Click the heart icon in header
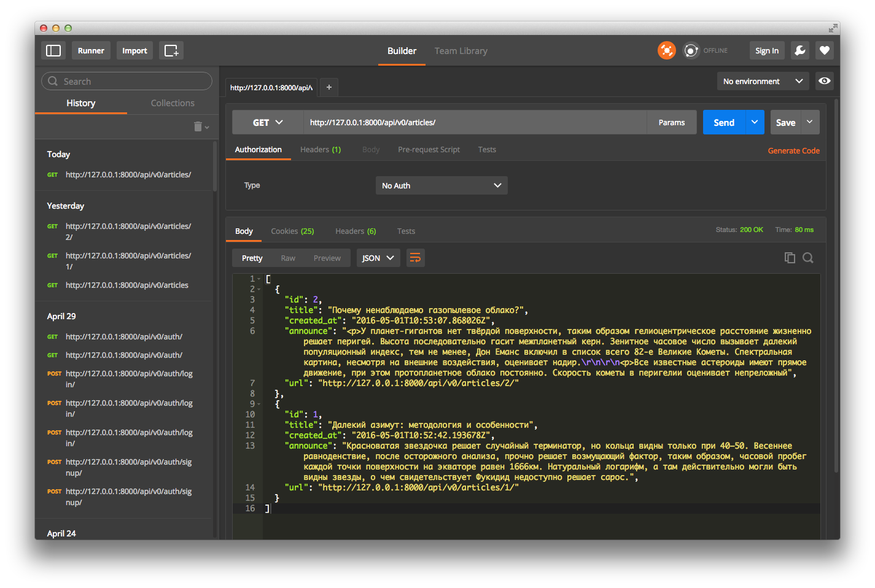The width and height of the screenshot is (875, 588). pyautogui.click(x=824, y=50)
